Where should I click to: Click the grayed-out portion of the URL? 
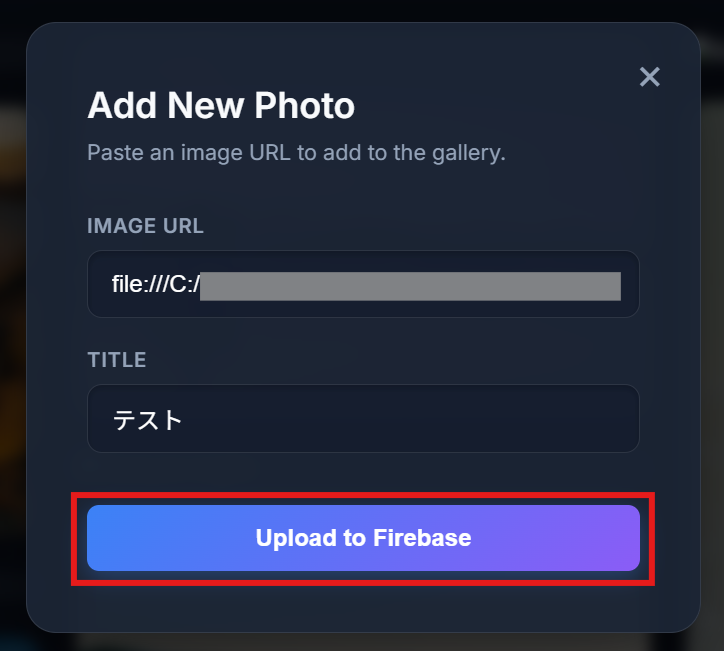coord(410,286)
